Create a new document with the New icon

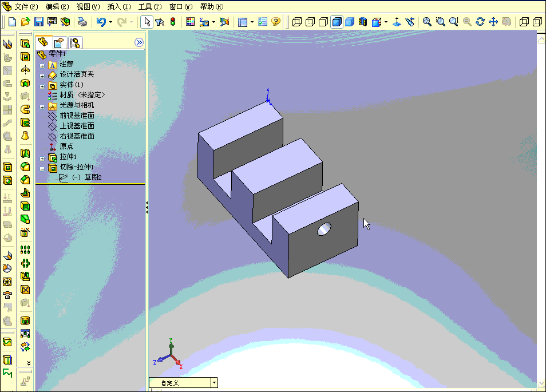(12, 22)
